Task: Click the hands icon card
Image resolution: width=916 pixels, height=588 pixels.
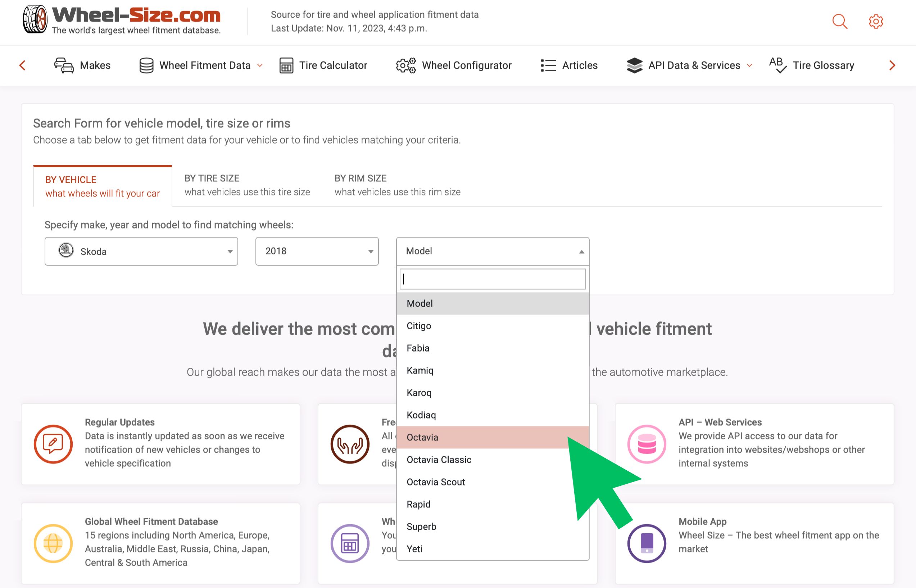Action: click(350, 444)
